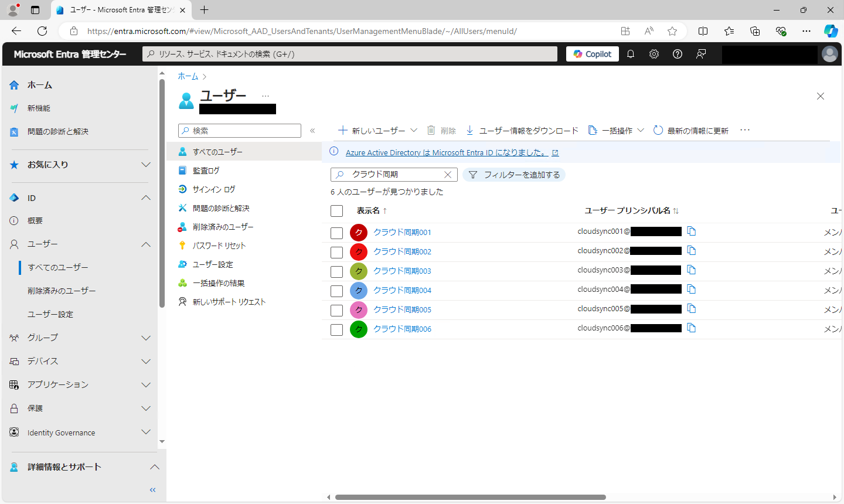
Task: Copy the UPN for cloudsync002
Action: (692, 251)
